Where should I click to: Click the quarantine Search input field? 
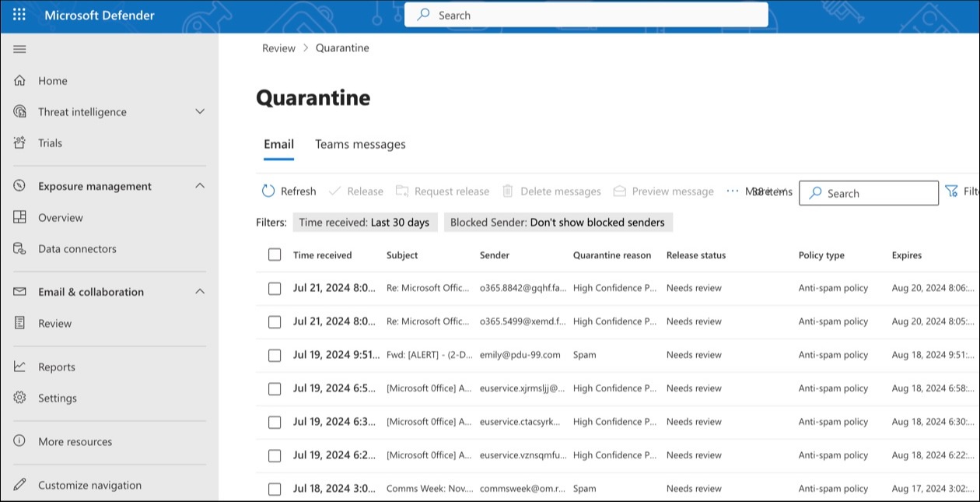pyautogui.click(x=869, y=193)
